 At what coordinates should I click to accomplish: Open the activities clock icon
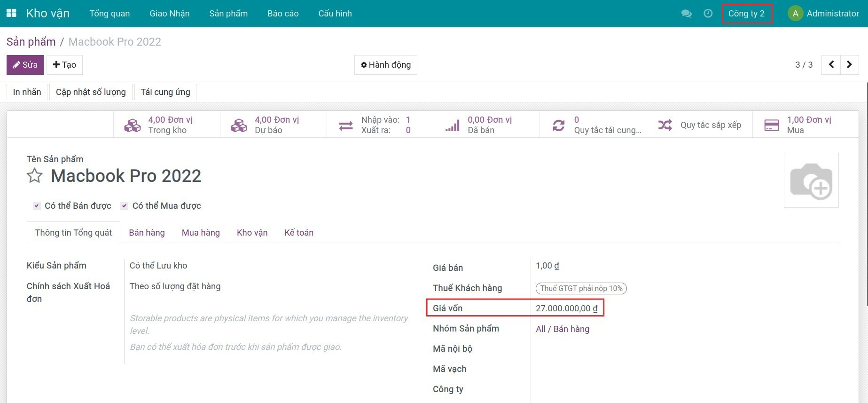(708, 14)
